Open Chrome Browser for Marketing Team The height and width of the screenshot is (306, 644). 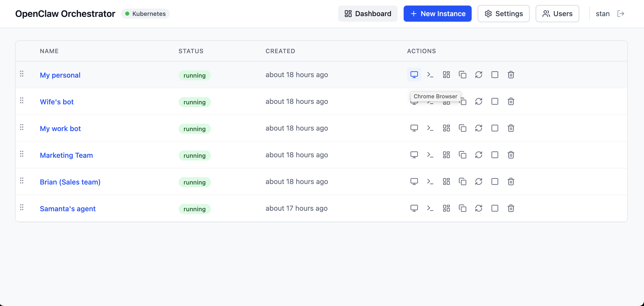click(x=414, y=155)
